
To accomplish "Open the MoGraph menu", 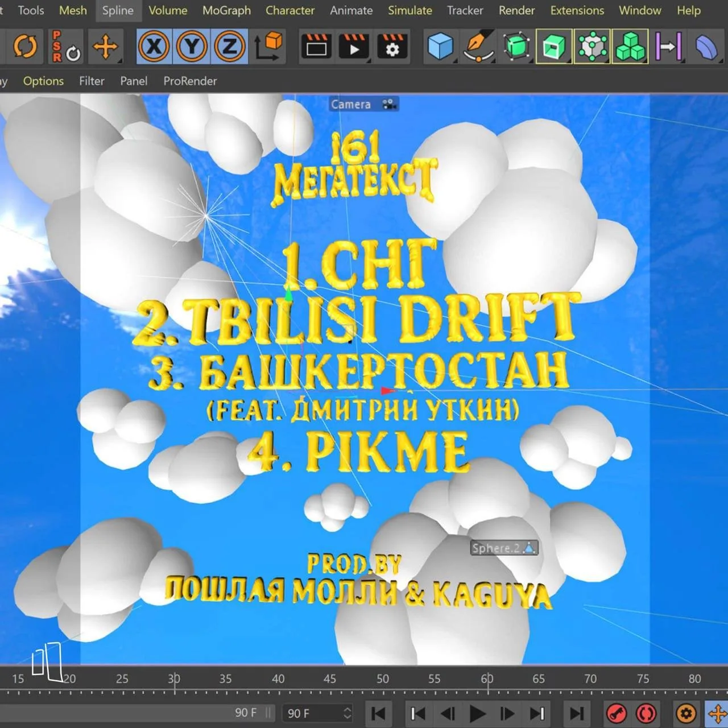I will (226, 10).
